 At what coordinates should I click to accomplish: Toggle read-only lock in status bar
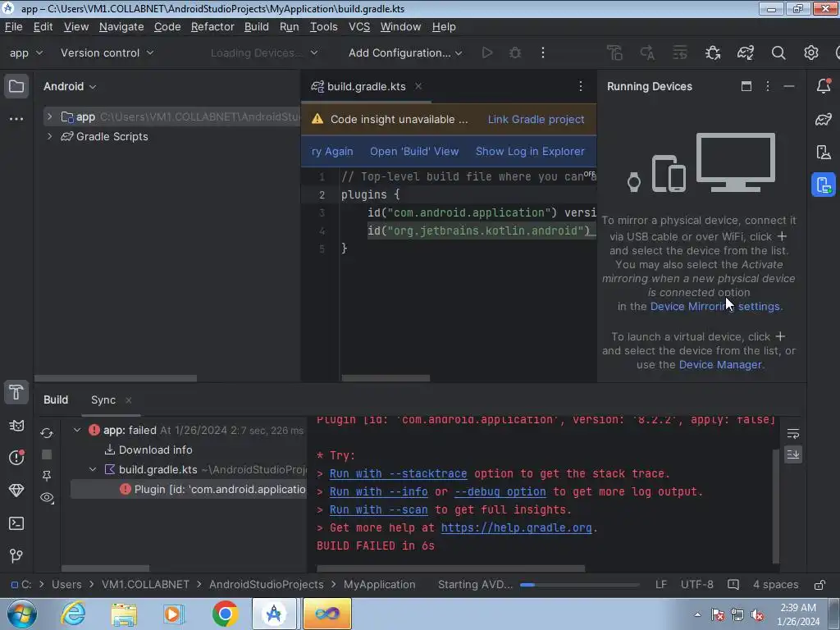819,584
